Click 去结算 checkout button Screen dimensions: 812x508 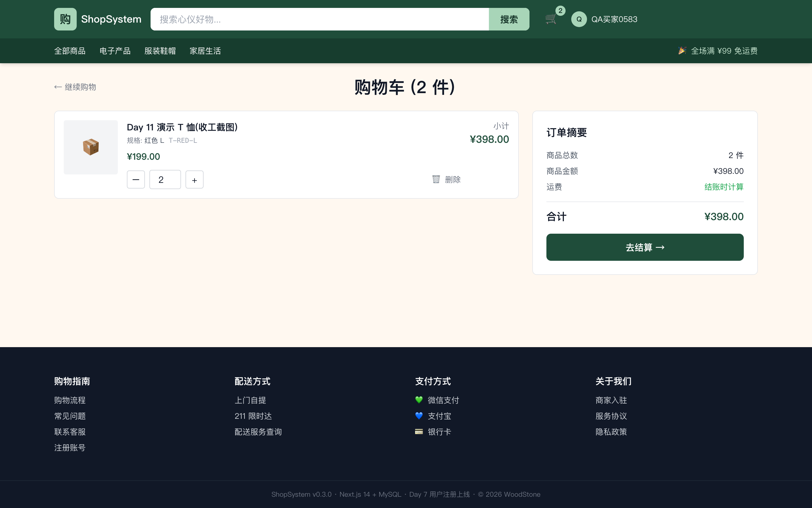(x=645, y=247)
